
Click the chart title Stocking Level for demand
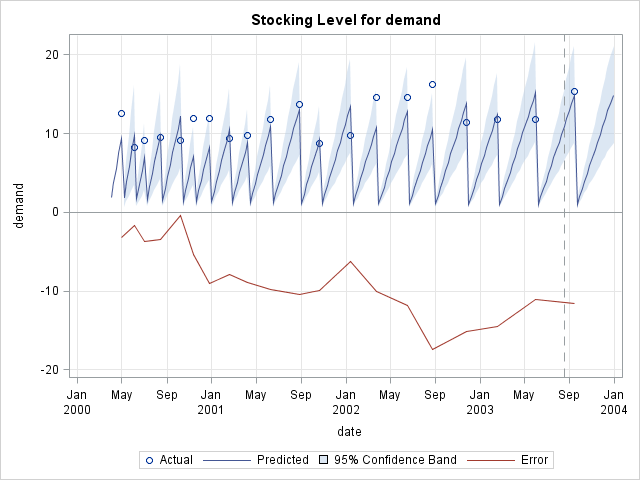coord(346,20)
